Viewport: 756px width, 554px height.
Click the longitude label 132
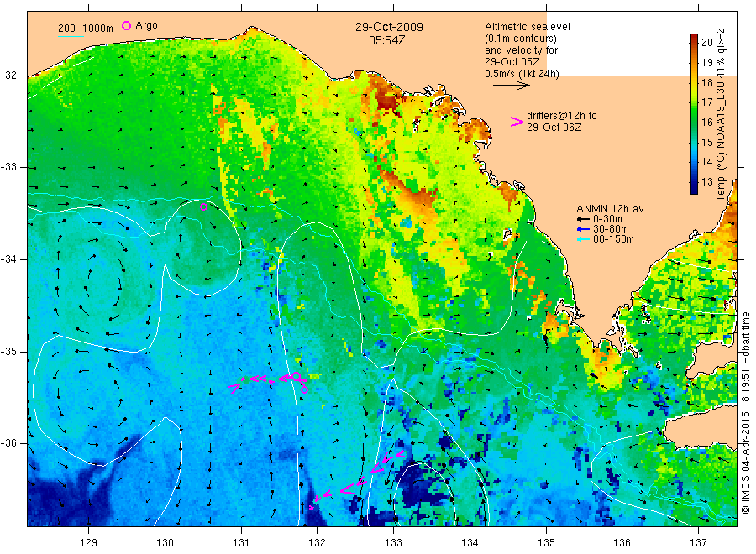318,543
